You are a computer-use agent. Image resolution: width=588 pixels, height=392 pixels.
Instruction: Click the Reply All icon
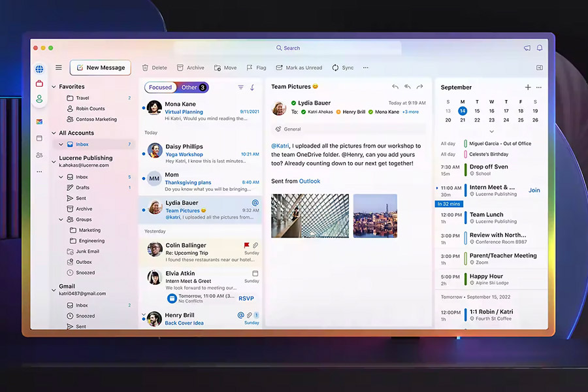[x=408, y=87]
